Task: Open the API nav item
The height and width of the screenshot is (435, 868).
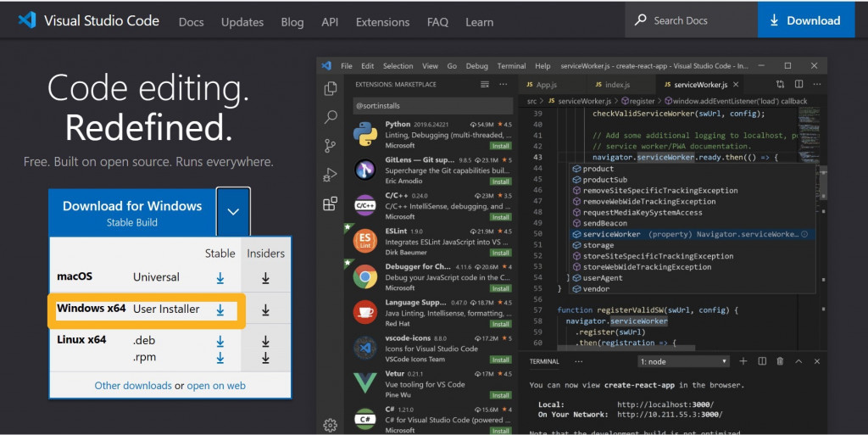Action: pos(330,22)
